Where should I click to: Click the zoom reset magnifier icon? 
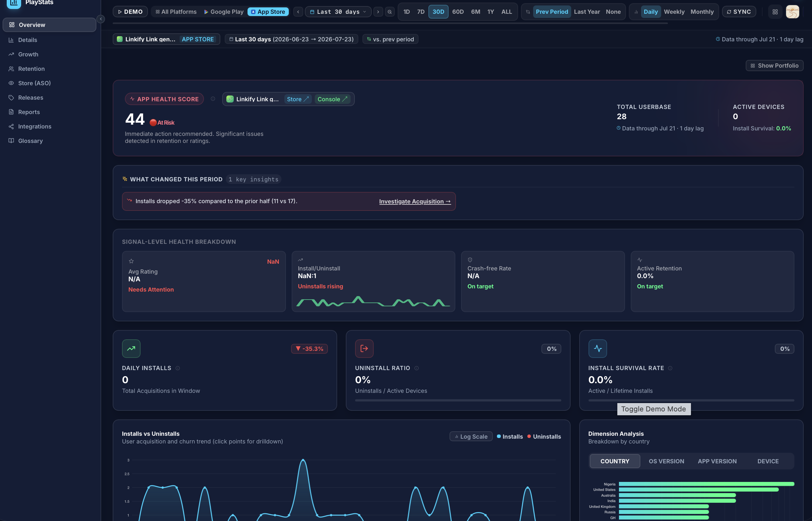389,12
